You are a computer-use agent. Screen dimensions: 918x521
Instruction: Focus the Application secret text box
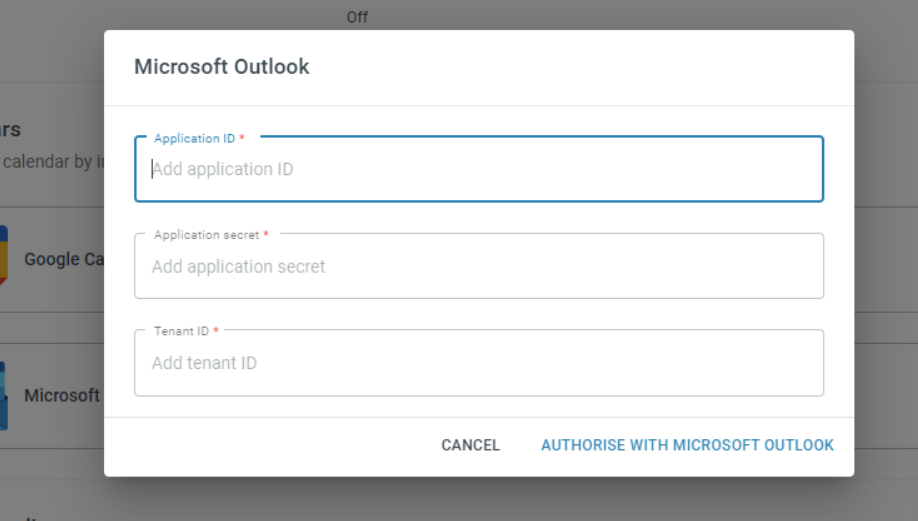pyautogui.click(x=479, y=266)
